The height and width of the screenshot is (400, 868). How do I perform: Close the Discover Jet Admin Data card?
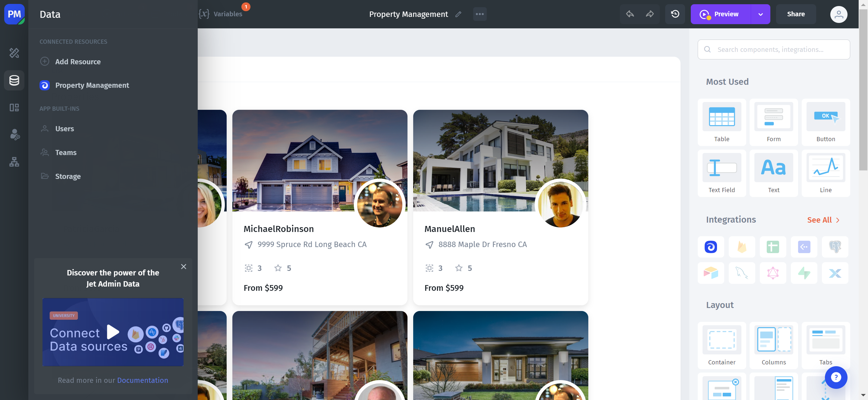point(184,266)
